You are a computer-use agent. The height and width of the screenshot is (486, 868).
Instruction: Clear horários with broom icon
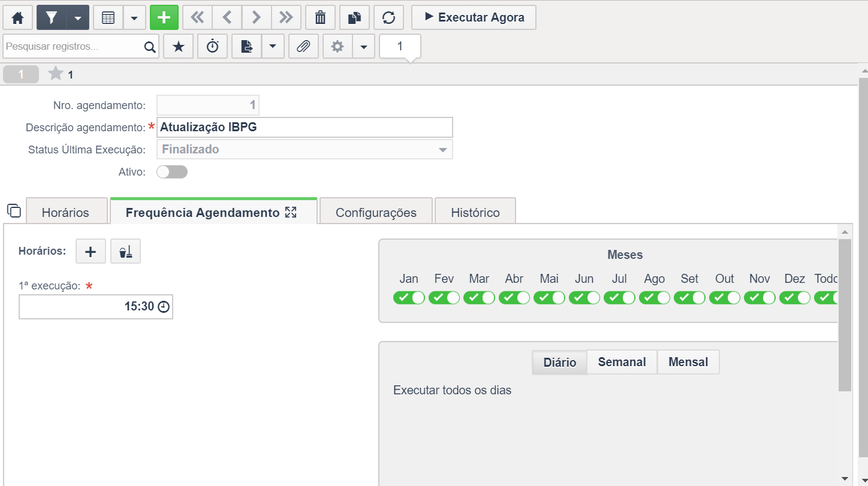(x=125, y=252)
